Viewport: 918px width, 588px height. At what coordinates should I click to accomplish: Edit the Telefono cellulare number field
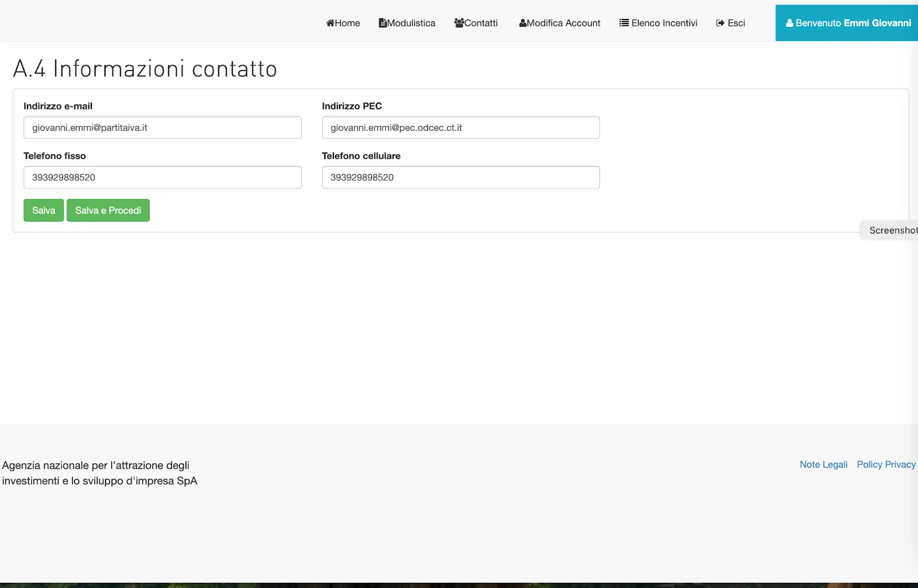tap(461, 177)
